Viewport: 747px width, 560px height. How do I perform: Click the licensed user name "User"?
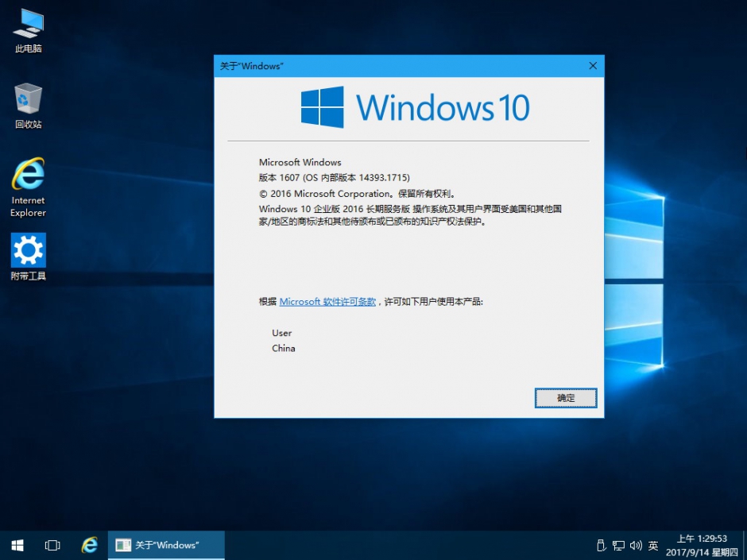(281, 333)
